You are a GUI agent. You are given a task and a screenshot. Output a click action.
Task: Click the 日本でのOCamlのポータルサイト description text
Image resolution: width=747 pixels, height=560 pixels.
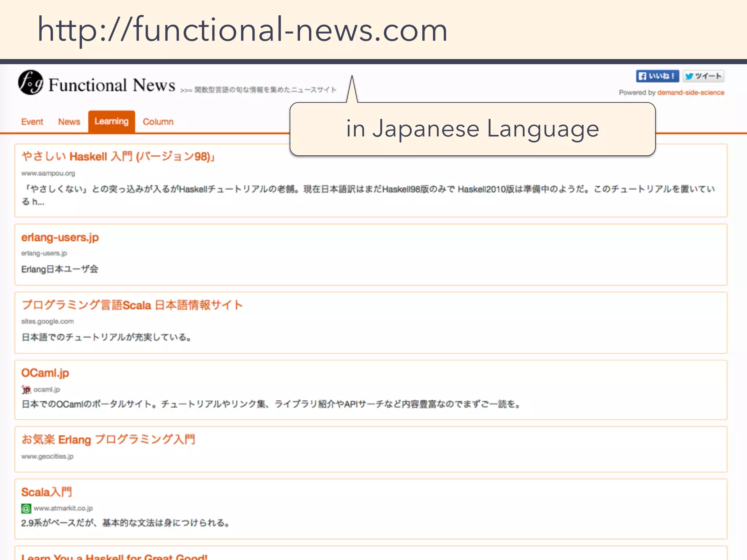(271, 404)
